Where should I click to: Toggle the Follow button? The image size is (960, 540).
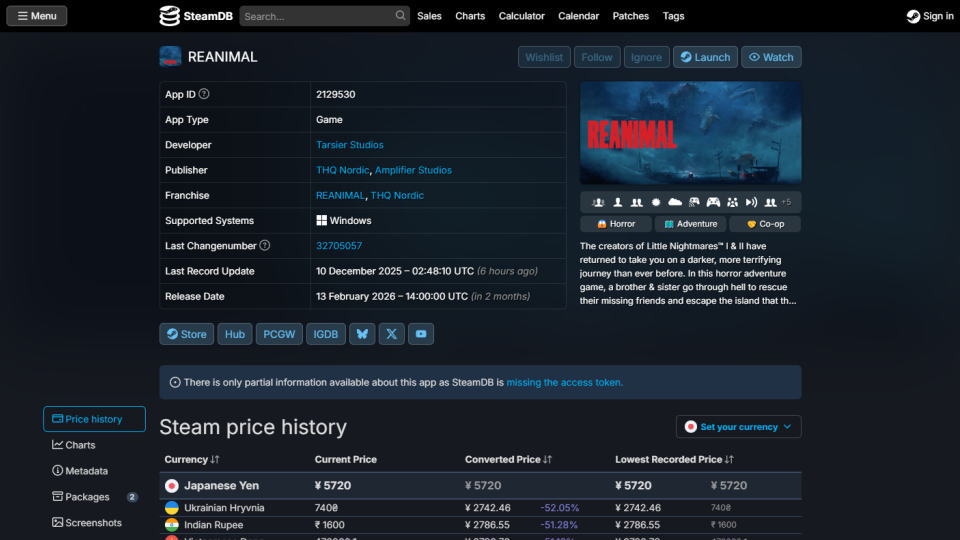597,57
